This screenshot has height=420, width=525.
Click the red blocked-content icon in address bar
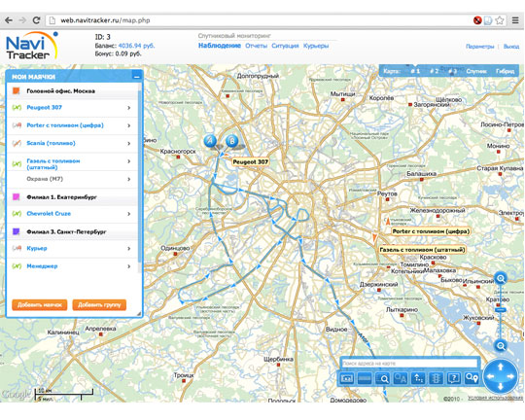[x=477, y=20]
